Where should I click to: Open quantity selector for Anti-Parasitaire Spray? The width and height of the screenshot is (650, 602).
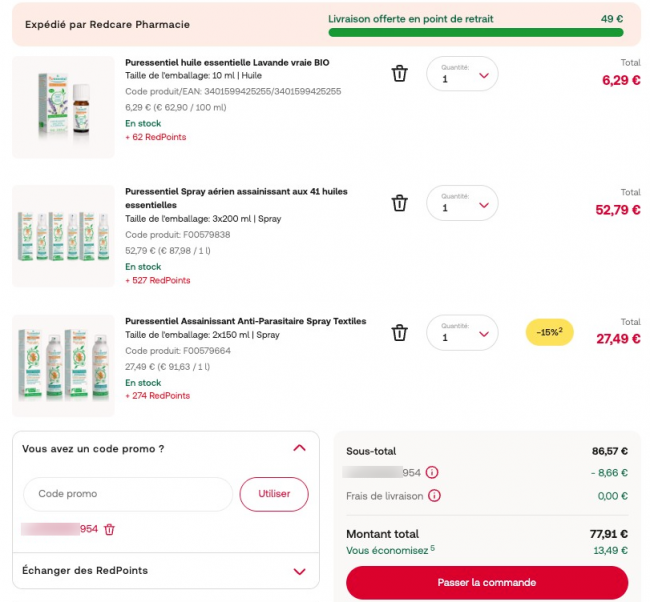(x=462, y=334)
